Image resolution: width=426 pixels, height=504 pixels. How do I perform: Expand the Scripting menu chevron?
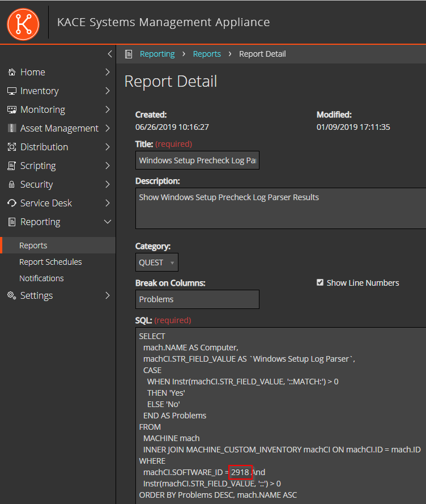(x=108, y=166)
